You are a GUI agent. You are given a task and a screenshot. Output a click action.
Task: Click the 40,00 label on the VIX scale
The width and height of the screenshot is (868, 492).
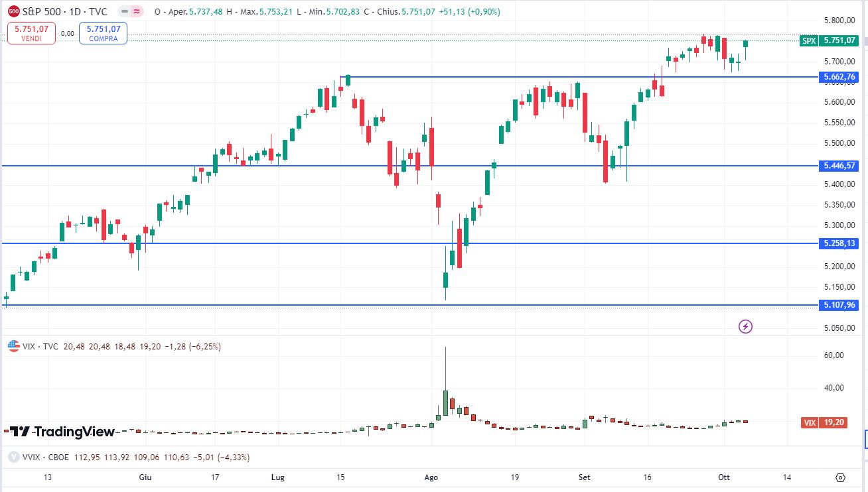(x=833, y=388)
